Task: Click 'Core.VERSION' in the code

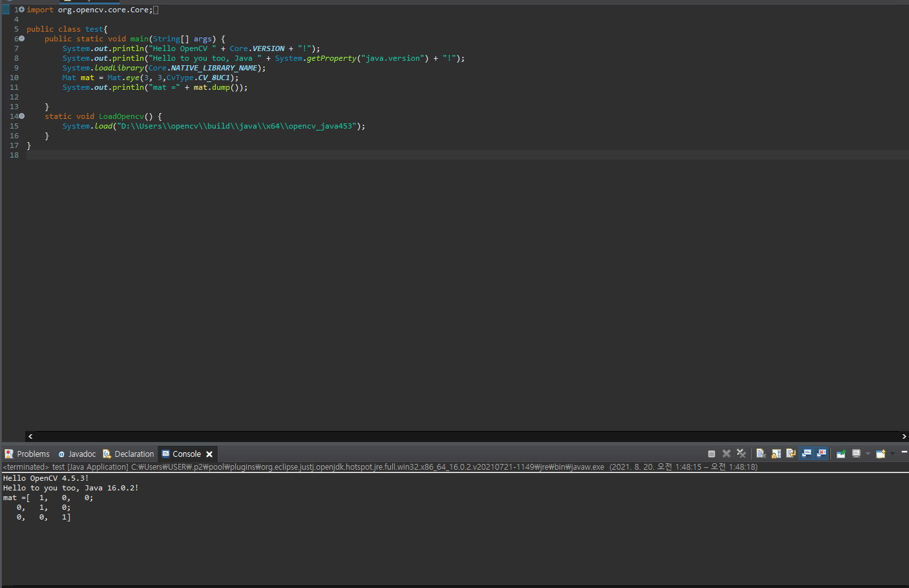Action: click(x=256, y=48)
